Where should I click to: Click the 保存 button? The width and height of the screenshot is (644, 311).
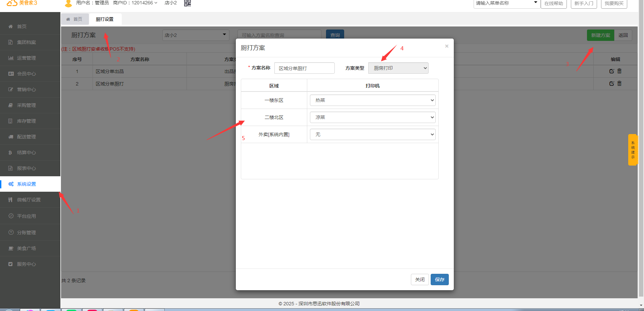click(x=439, y=279)
